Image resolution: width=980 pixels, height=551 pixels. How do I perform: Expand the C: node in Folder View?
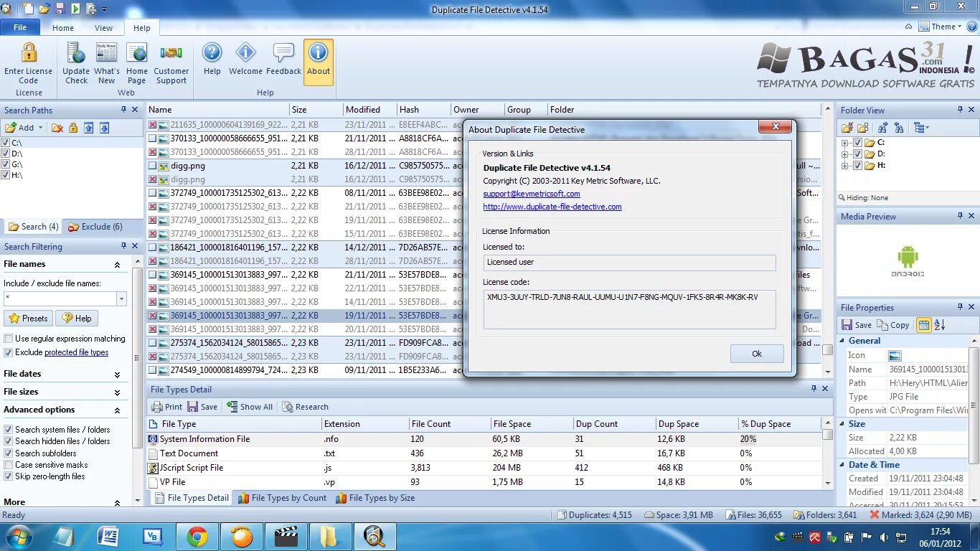pos(845,143)
